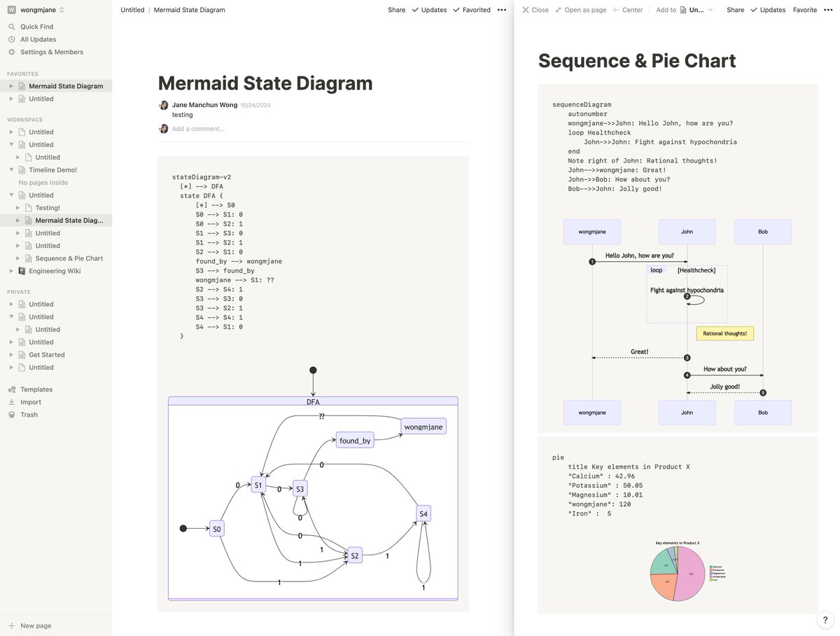
Task: Collapse the Timeline Demo! page tree
Action: pyautogui.click(x=11, y=170)
